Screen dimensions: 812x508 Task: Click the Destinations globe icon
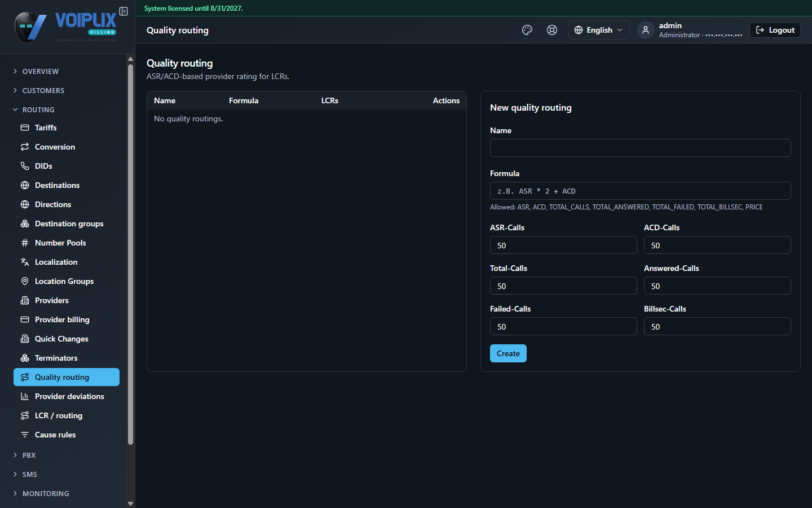coord(25,185)
